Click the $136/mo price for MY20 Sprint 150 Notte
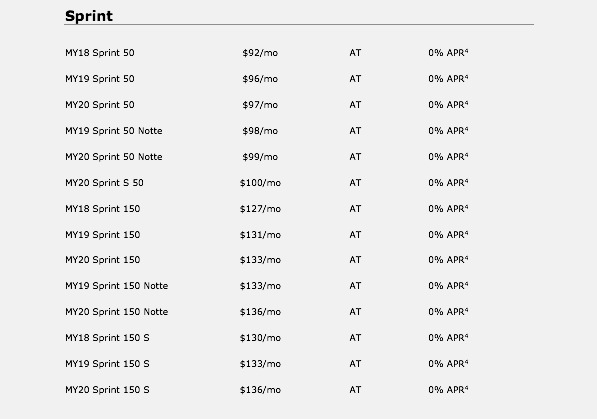 [260, 312]
